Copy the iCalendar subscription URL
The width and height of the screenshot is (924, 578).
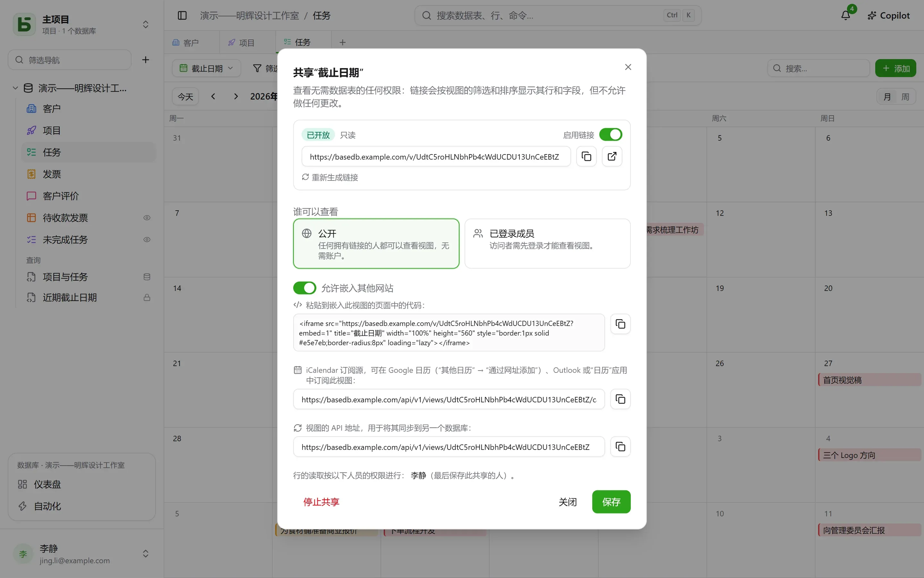coord(620,399)
